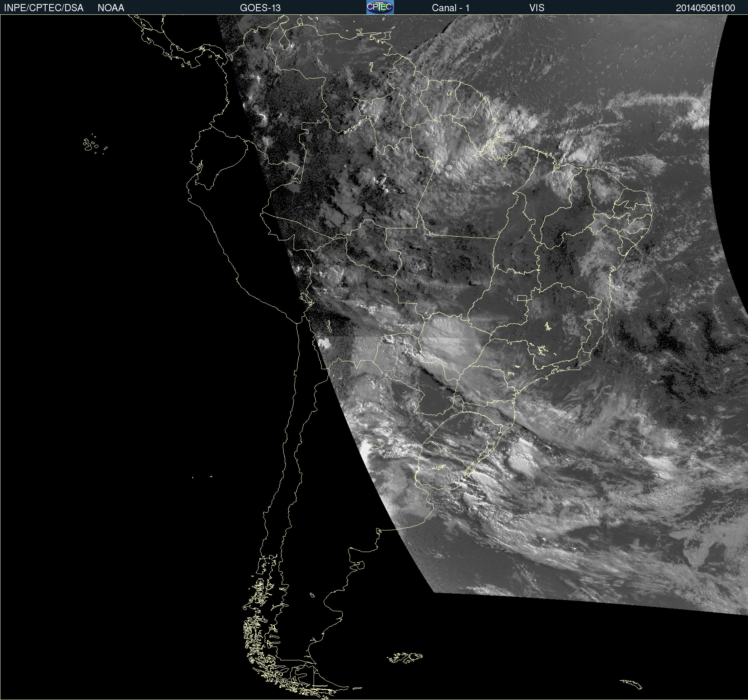Image resolution: width=748 pixels, height=700 pixels.
Task: Click the Canal - 1 channel label
Action: coord(450,8)
